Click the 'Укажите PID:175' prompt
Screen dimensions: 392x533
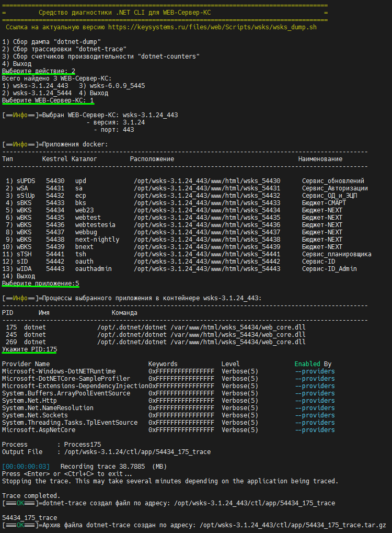(x=30, y=349)
